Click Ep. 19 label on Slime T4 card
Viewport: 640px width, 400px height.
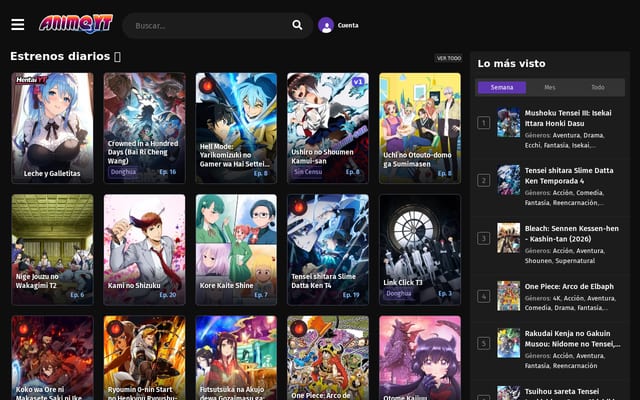click(x=351, y=295)
